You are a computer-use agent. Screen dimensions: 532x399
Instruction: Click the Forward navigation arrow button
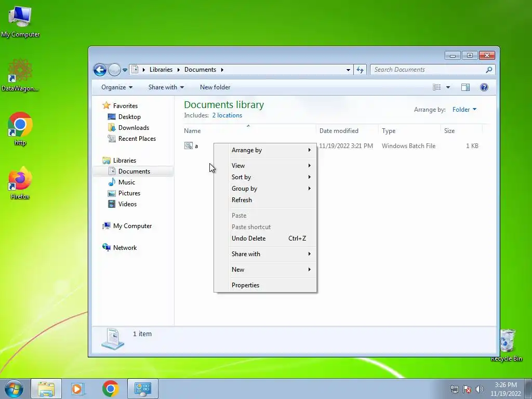pos(115,70)
